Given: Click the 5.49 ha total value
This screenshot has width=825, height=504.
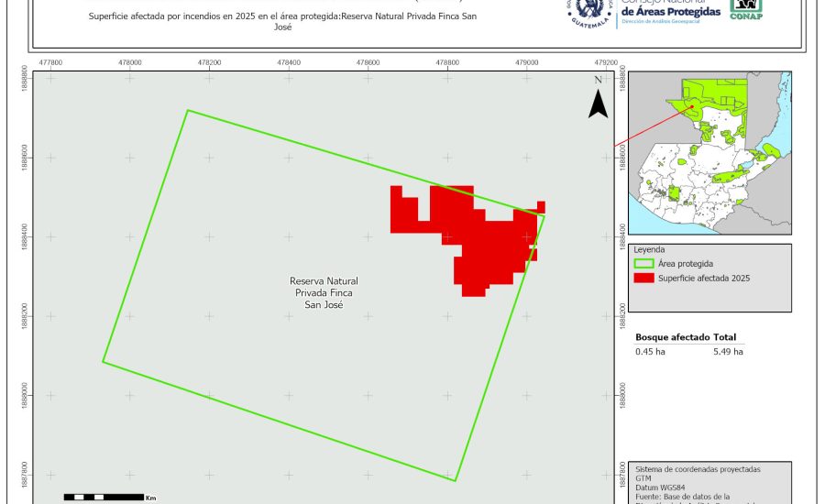Looking at the screenshot, I should (727, 351).
